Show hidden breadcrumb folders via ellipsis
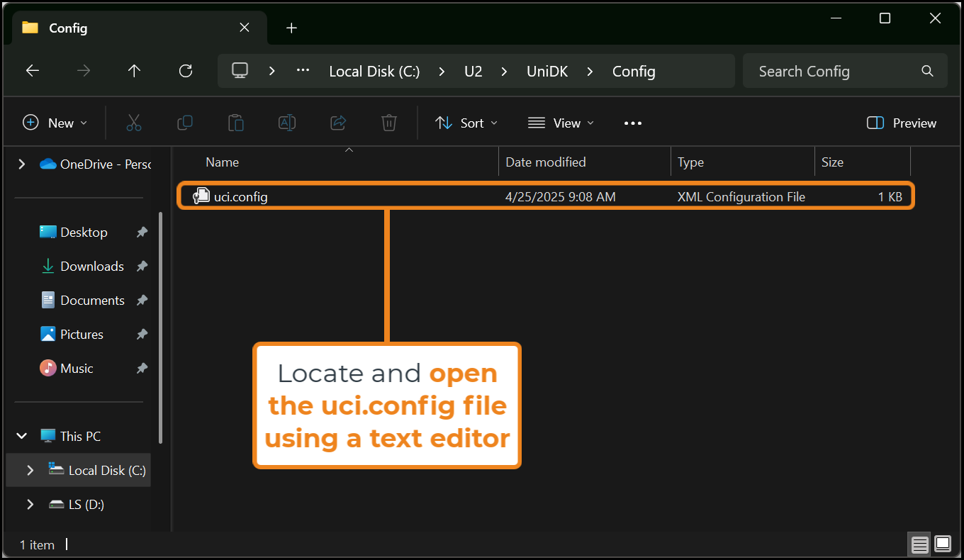The width and height of the screenshot is (964, 560). coord(303,71)
